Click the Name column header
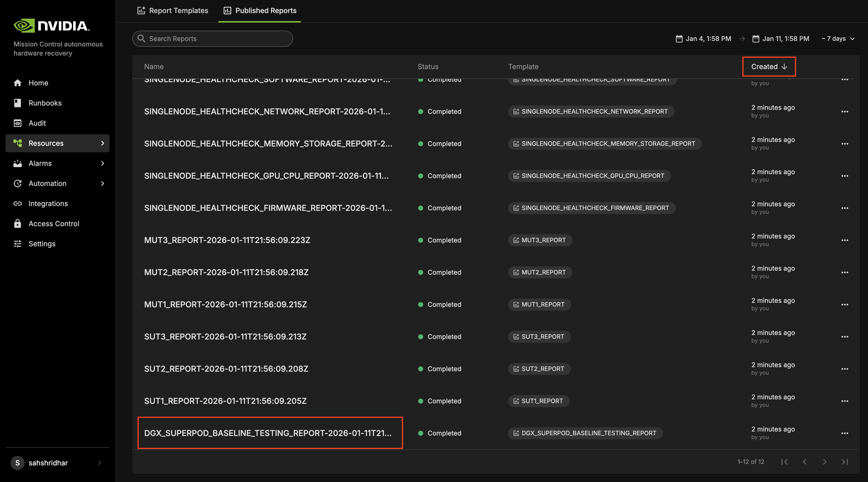 (154, 67)
